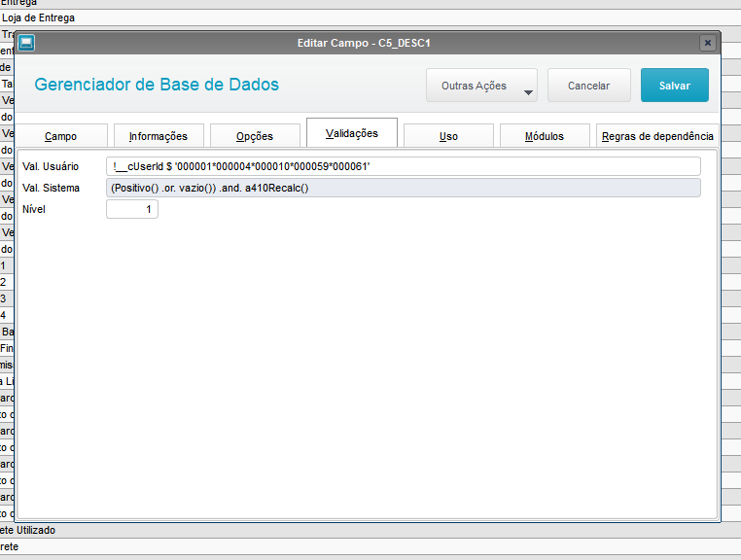Image resolution: width=741 pixels, height=560 pixels.
Task: Switch to the Campo tab
Action: 61,136
